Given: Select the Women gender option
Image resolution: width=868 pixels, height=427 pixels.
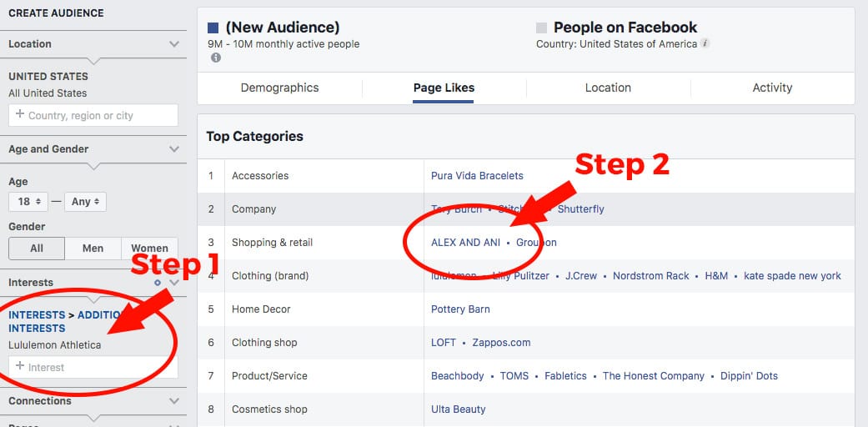Looking at the screenshot, I should click(x=149, y=249).
